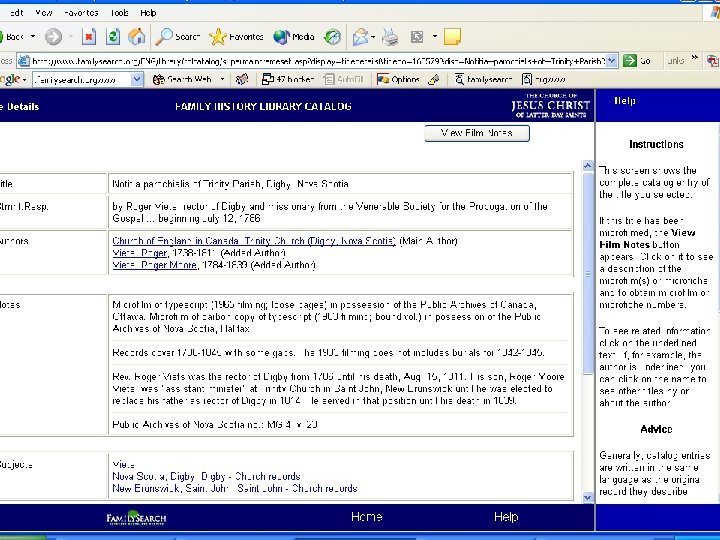
Task: Open Nova Scotia, Digby Church records link
Action: coord(206,476)
